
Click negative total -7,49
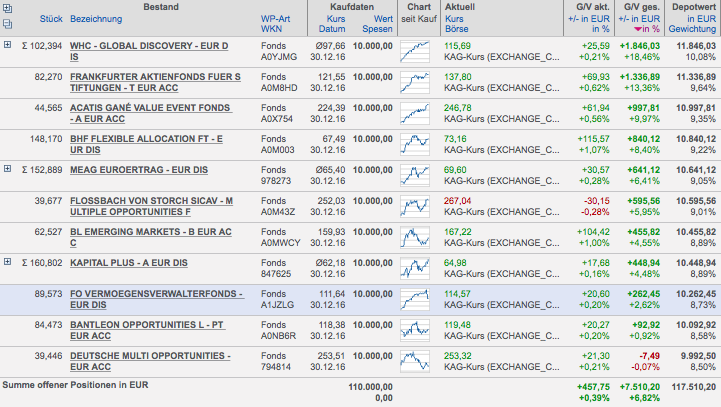650,356
